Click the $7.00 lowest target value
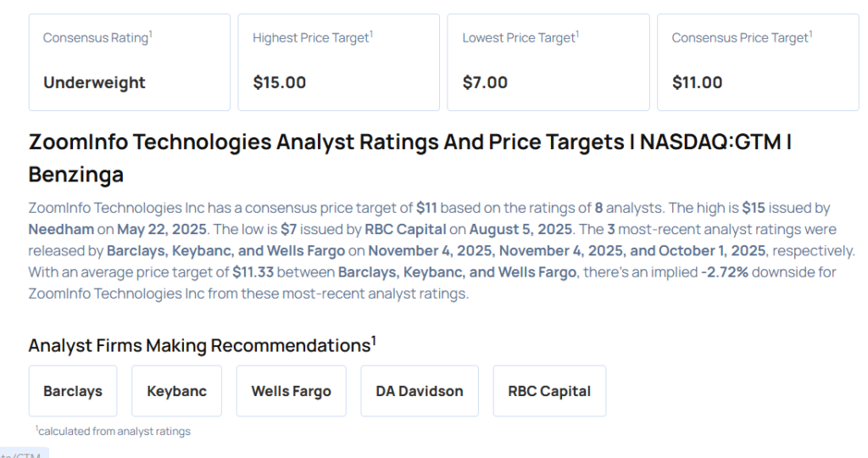Screen dimensions: 868x458 point(485,82)
